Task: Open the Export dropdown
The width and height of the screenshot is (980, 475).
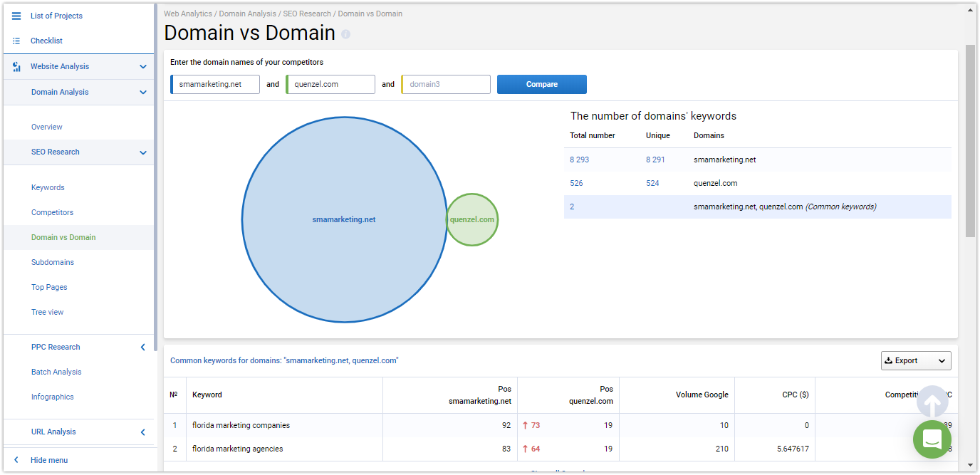Action: [916, 360]
